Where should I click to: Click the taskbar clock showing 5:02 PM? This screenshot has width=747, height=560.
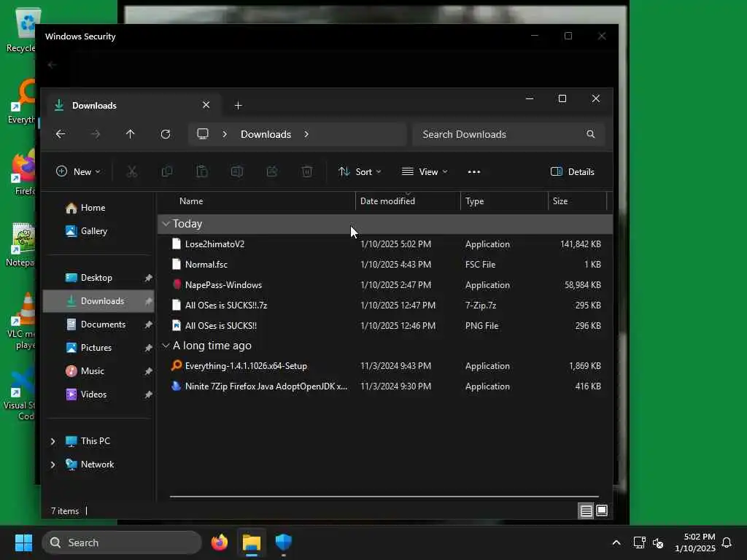[695, 542]
